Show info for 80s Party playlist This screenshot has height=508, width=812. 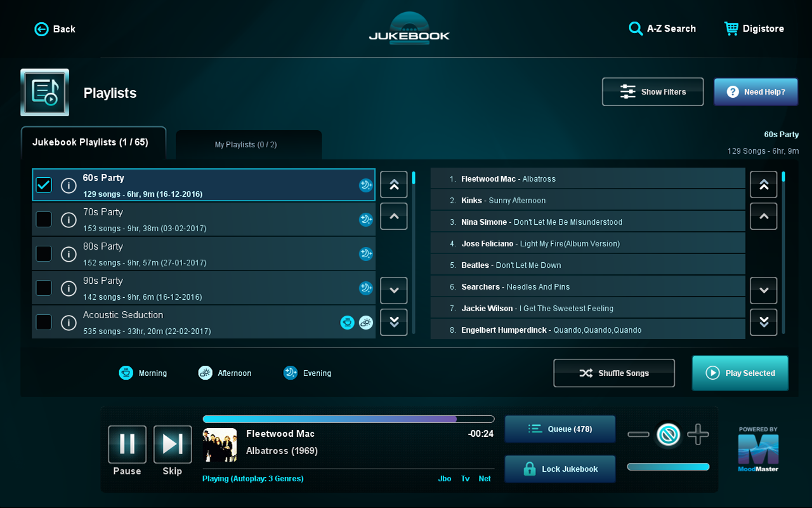pyautogui.click(x=69, y=254)
